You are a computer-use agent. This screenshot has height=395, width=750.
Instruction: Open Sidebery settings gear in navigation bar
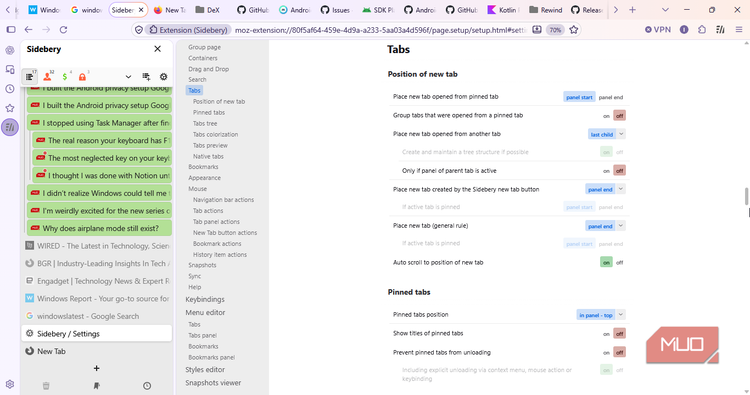click(164, 77)
